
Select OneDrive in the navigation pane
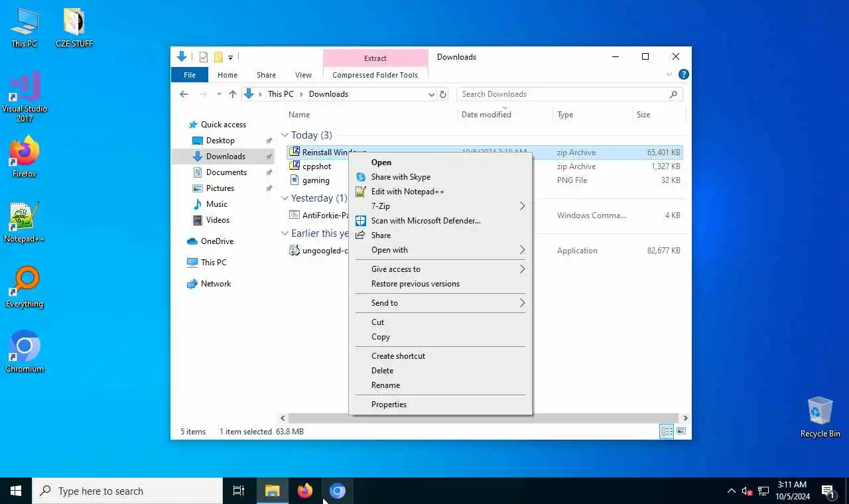[217, 241]
